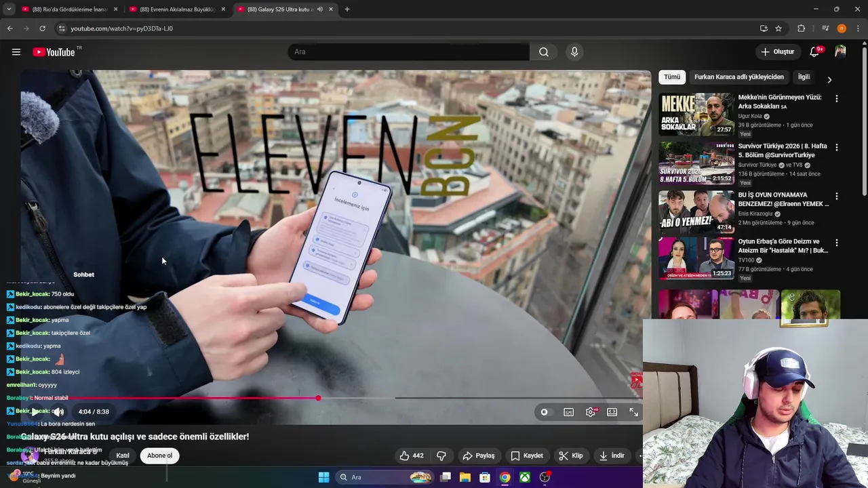The width and height of the screenshot is (868, 488).
Task: Select the İlgili filter chip
Action: [804, 77]
